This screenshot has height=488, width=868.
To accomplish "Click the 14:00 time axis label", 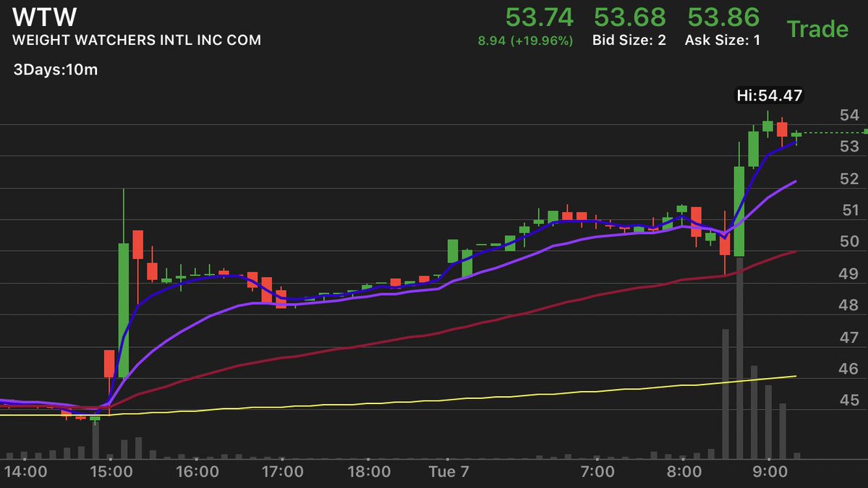I will [x=26, y=472].
